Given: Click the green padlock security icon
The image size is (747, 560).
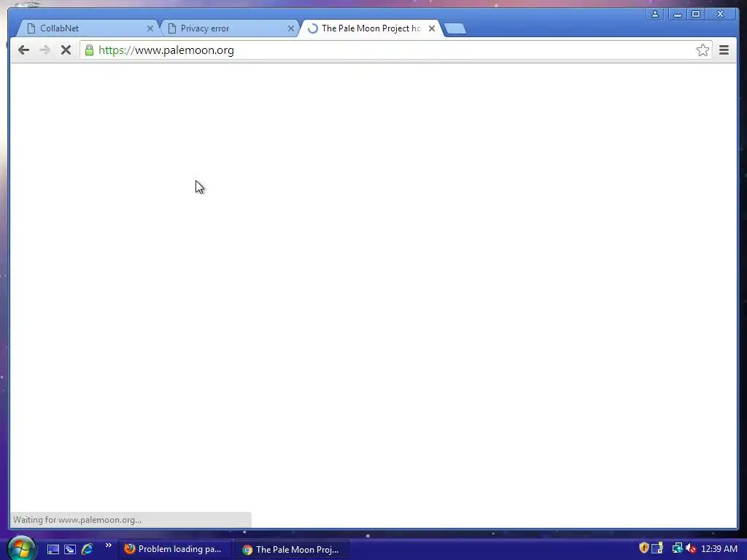Looking at the screenshot, I should click(89, 50).
